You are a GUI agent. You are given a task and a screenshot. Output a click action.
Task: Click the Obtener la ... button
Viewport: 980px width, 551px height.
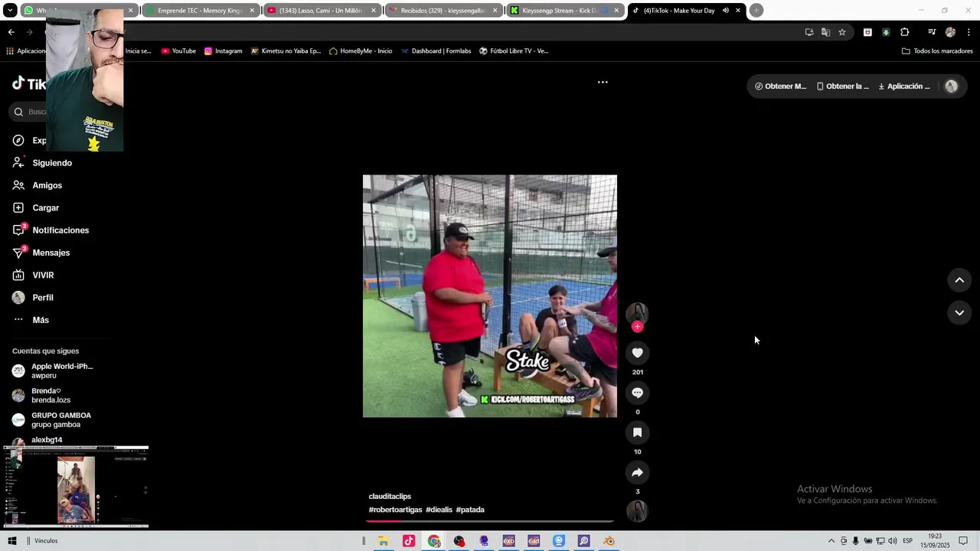[842, 86]
